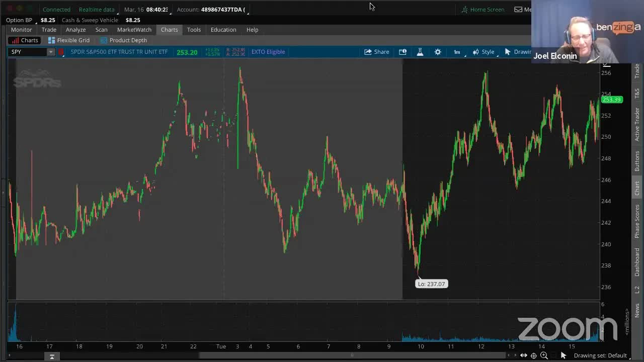644x362 pixels.
Task: Open the Buttons right sidebar tab
Action: pyautogui.click(x=637, y=161)
